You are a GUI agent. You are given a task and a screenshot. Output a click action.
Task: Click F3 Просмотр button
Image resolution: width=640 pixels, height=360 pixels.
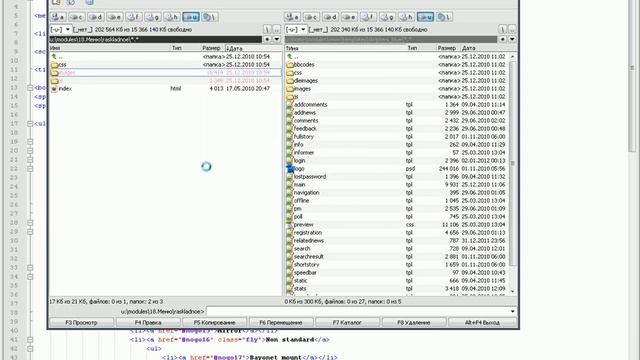(x=82, y=322)
